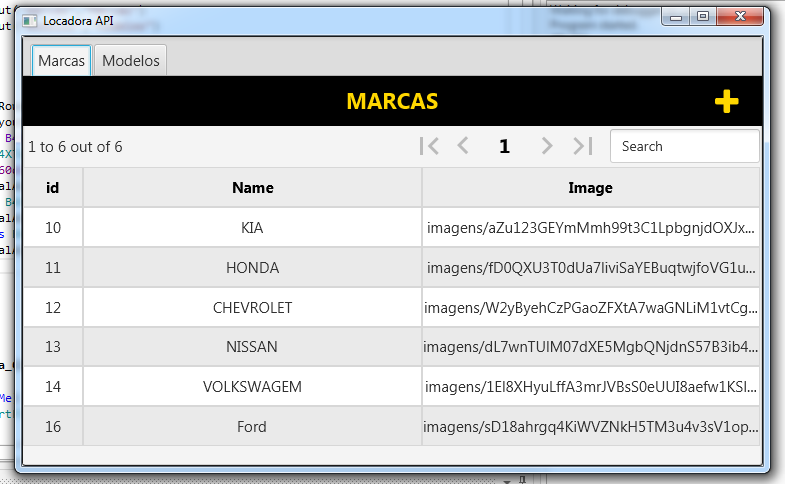Viewport: 785px width, 484px height.
Task: Select the HONDA name cell
Action: pos(252,268)
